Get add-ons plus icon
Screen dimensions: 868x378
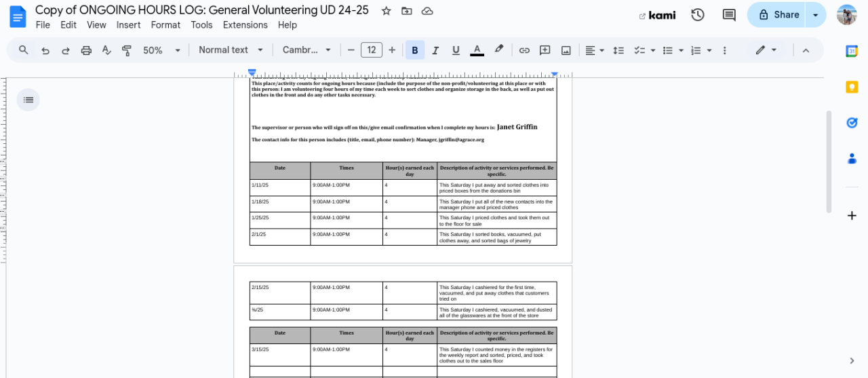click(852, 216)
